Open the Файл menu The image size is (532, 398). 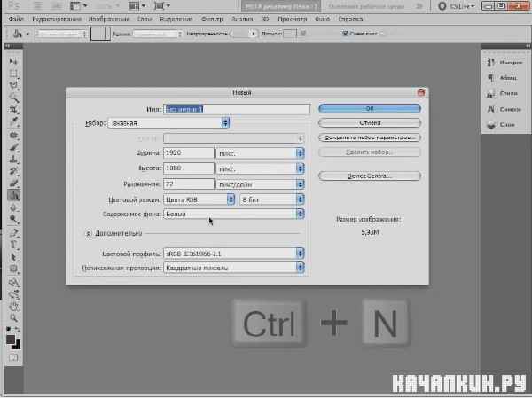click(16, 19)
